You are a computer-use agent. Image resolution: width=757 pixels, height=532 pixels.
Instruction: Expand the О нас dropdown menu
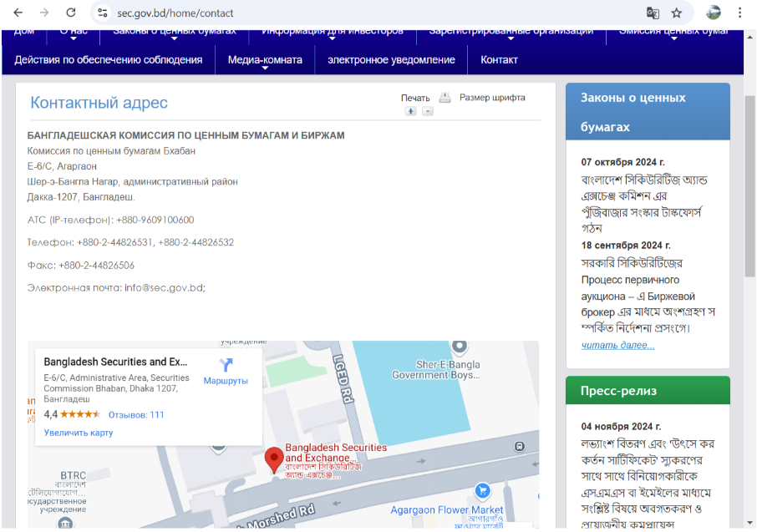[x=74, y=33]
